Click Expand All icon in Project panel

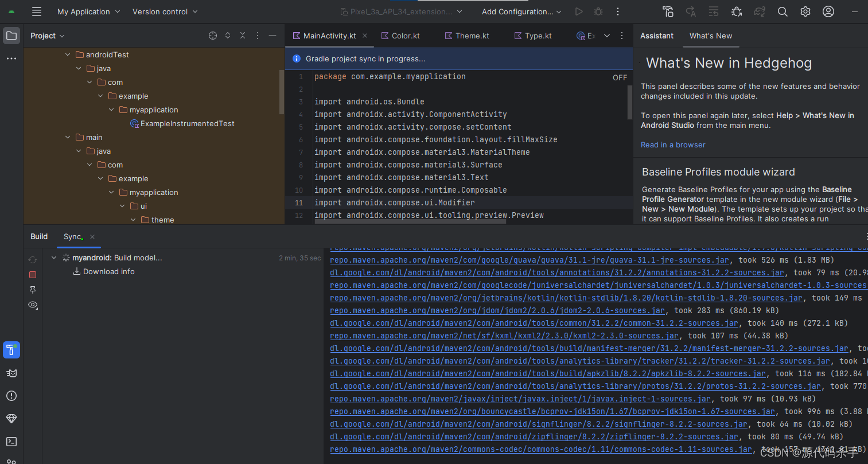(228, 36)
